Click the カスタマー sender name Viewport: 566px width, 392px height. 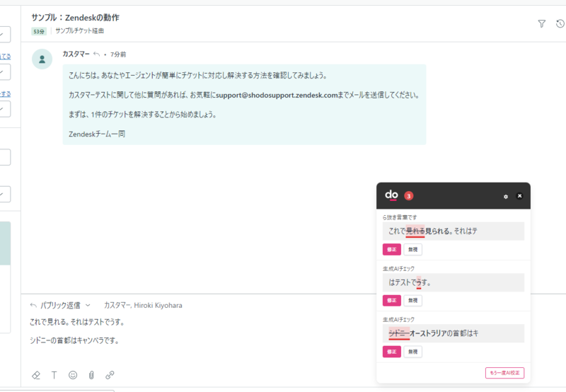(76, 54)
